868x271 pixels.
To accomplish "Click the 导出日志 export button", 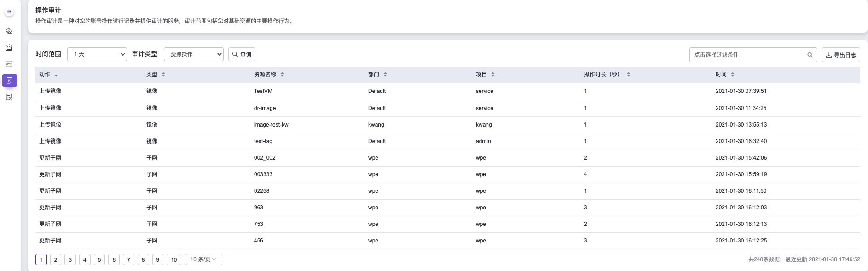I will coord(841,55).
